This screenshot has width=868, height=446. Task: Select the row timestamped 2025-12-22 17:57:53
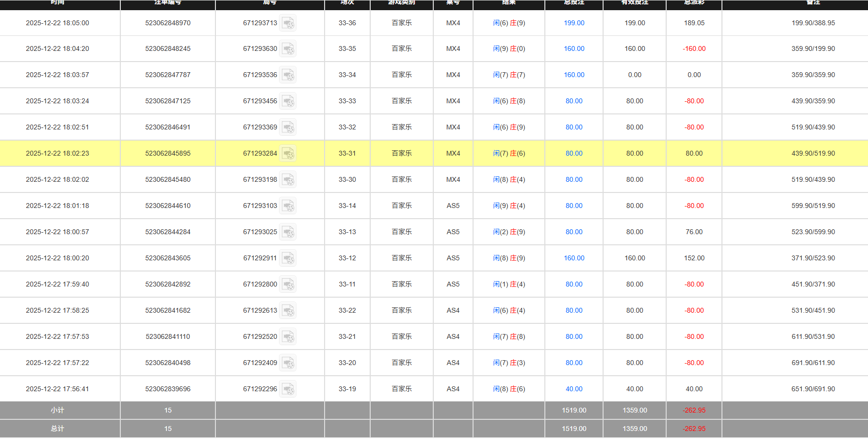pyautogui.click(x=57, y=336)
